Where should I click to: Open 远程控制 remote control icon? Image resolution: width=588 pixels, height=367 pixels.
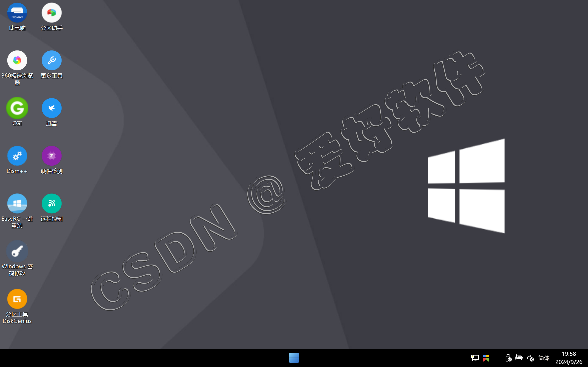point(51,203)
